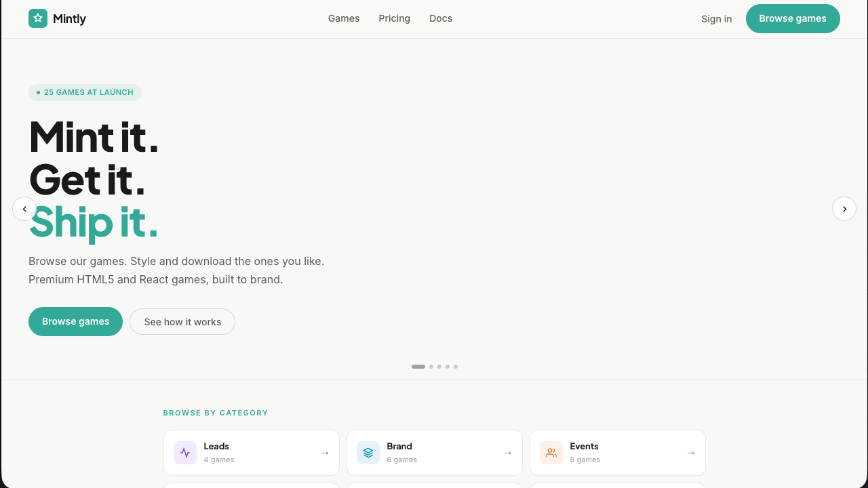The height and width of the screenshot is (488, 868).
Task: Click the Sign in link
Action: coord(717,19)
